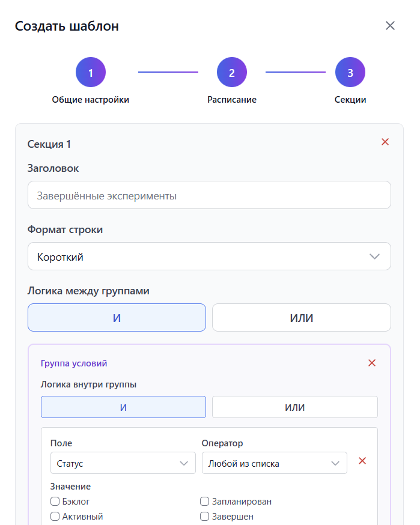Select ИЛИ for Логика внутри группы
This screenshot has height=525, width=420.
[x=294, y=407]
